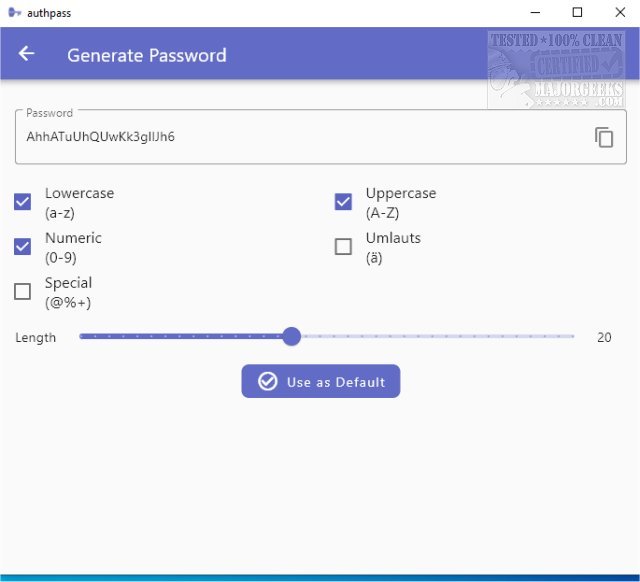Click the Lowercase label text
Image resolution: width=640 pixels, height=582 pixels.
(79, 193)
